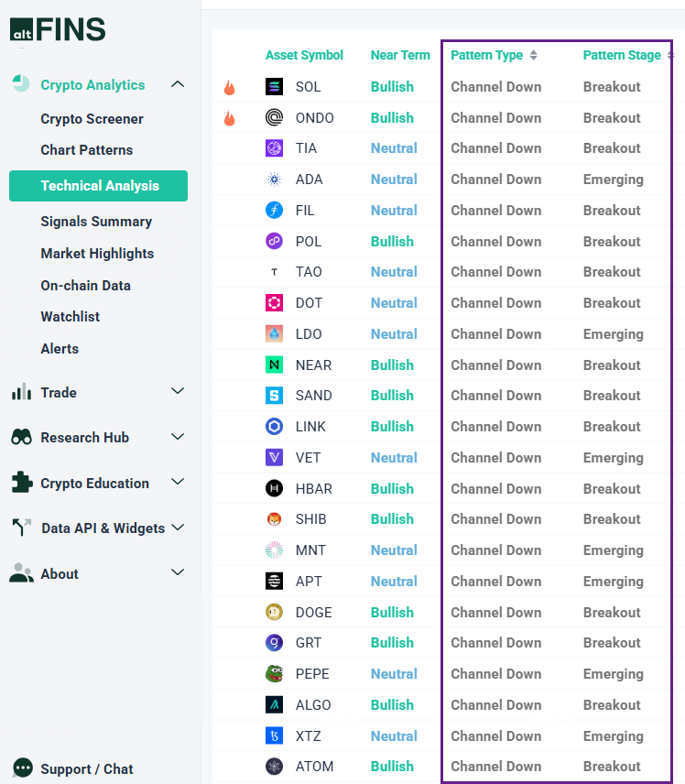Click the SAND coin logo
Screen dimensions: 685x784
click(274, 395)
